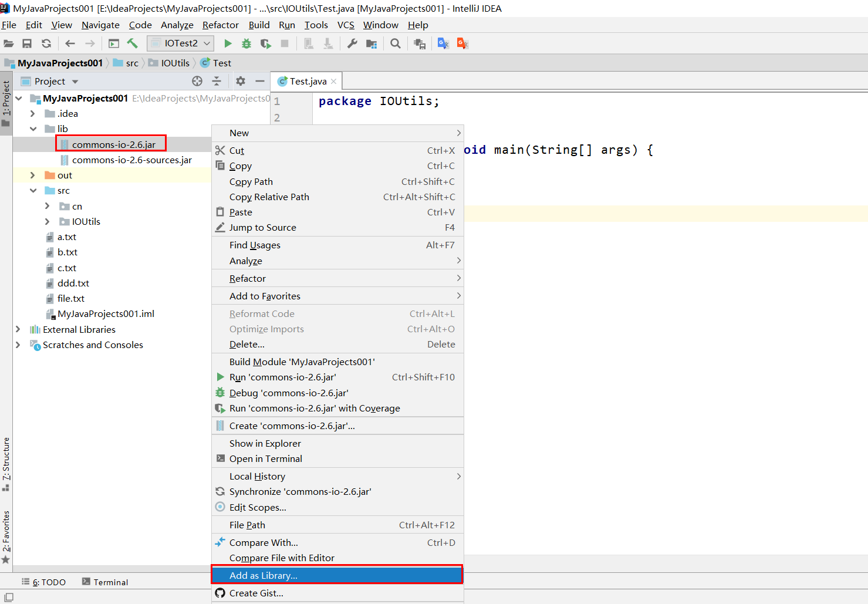The image size is (868, 604).
Task: Open the 6: TODO tool window
Action: click(44, 582)
